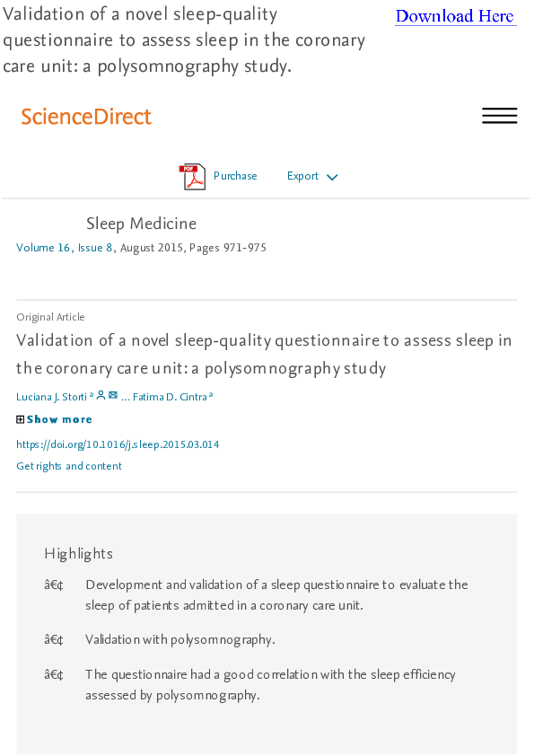Screen dimensions: 534x756
Task: Expand the Show more author section
Action: click(59, 418)
